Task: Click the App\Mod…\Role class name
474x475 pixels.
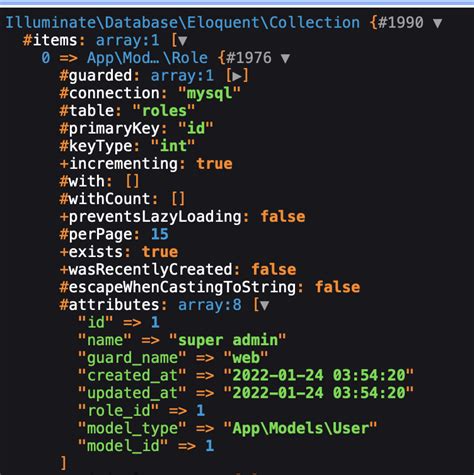Action: click(x=147, y=58)
